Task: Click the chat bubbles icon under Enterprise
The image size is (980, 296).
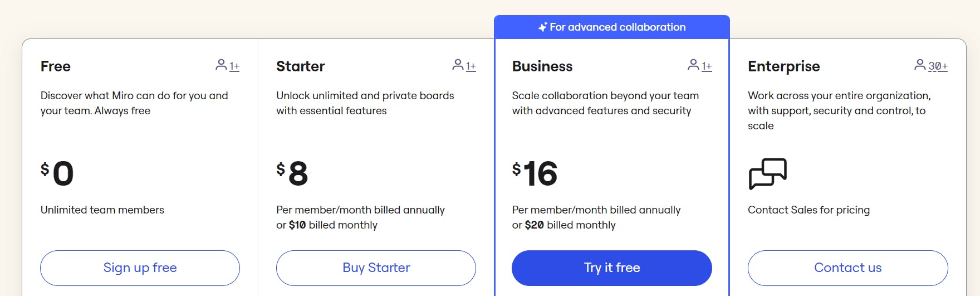Action: pyautogui.click(x=767, y=173)
